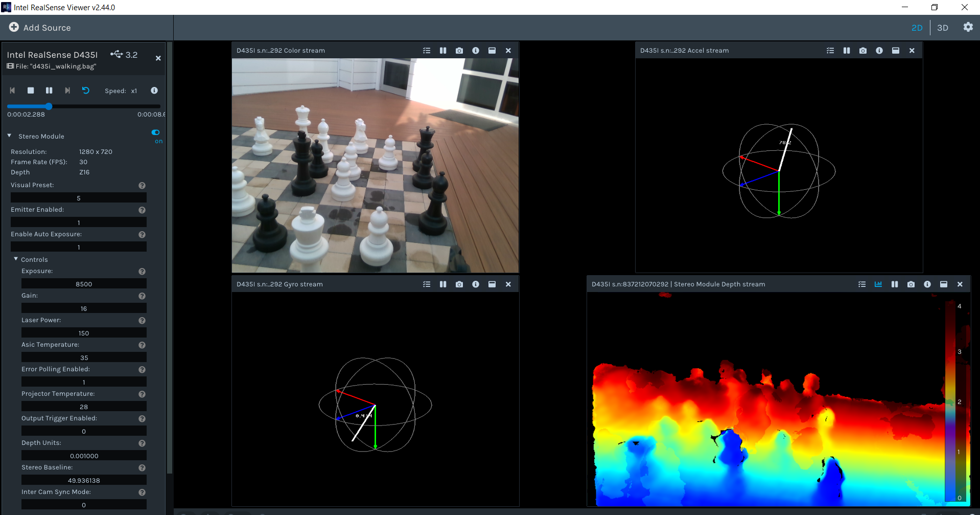
Task: Click the playback seek slider
Action: (48, 106)
